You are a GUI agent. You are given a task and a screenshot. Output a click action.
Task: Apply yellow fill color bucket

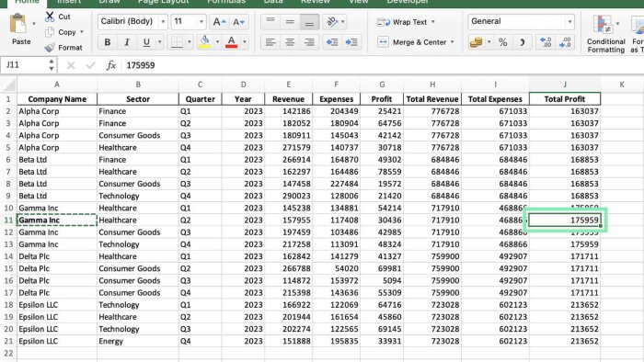pyautogui.click(x=204, y=42)
